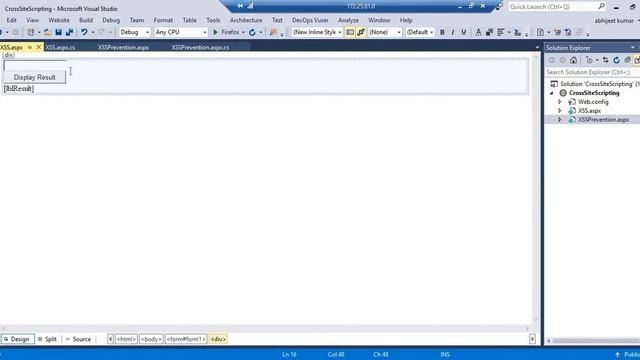Click the Quick Launch magnifier icon
Viewport: 640px width, 360px height.
601,7
